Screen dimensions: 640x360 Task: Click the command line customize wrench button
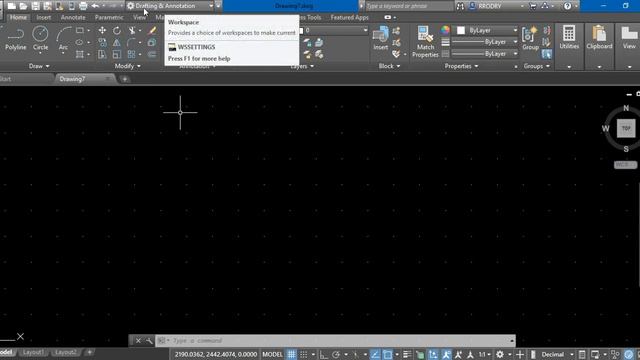[x=149, y=340]
